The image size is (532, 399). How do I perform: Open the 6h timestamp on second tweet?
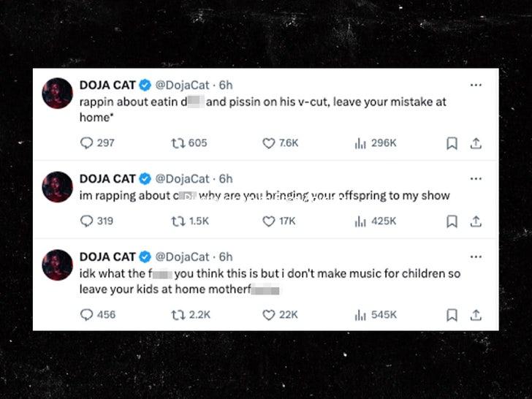coord(226,178)
